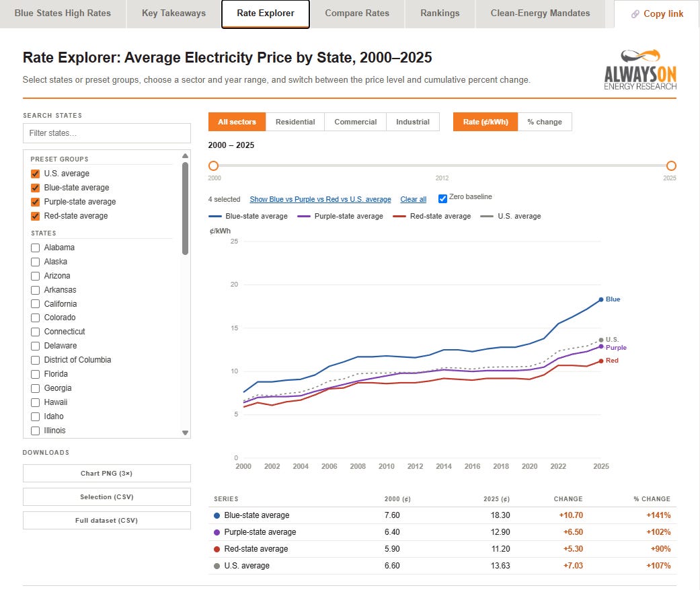The width and height of the screenshot is (700, 590).
Task: Click Blue-state average legend line marker
Action: [215, 216]
